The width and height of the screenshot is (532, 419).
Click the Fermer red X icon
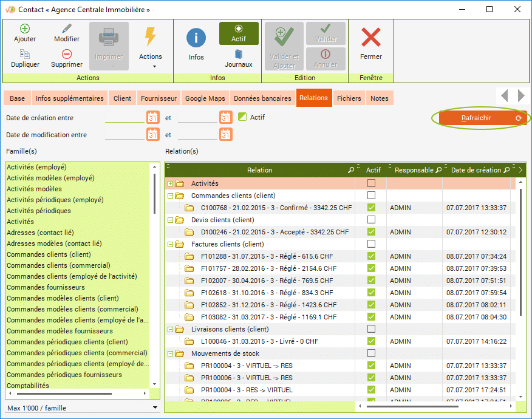tap(370, 38)
